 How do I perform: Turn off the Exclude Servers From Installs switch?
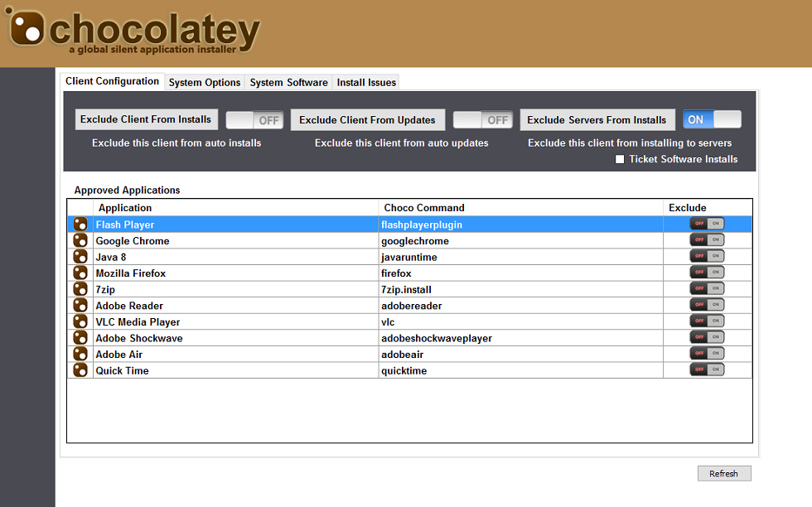pos(712,120)
